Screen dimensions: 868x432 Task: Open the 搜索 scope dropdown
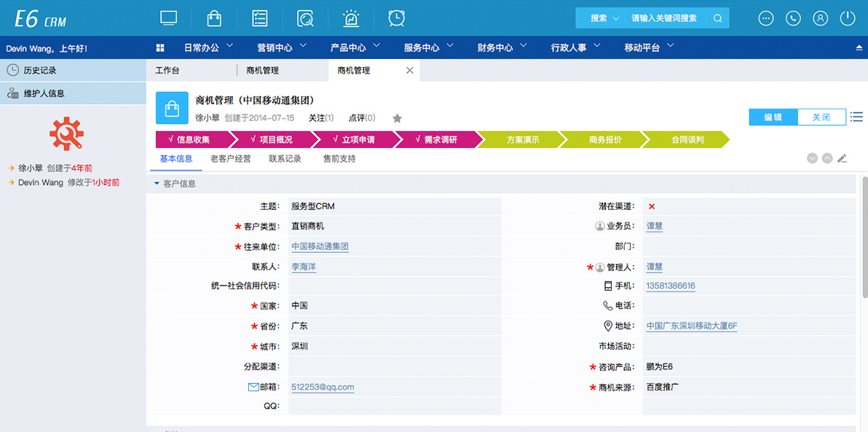coord(599,17)
